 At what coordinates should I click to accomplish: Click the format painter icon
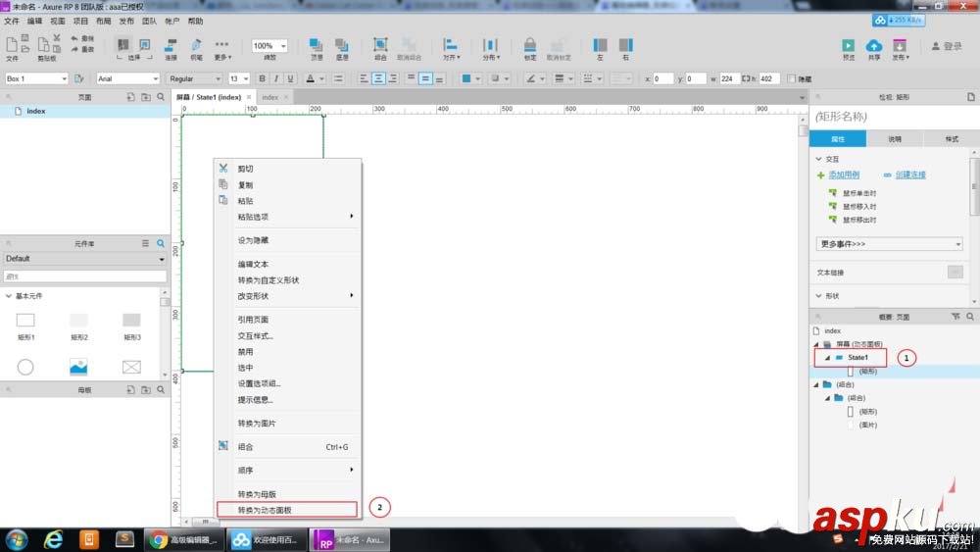click(79, 78)
